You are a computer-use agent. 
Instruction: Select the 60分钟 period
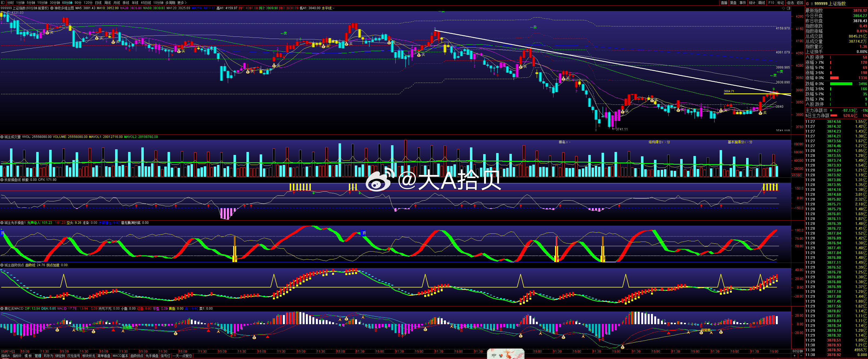point(67,3)
